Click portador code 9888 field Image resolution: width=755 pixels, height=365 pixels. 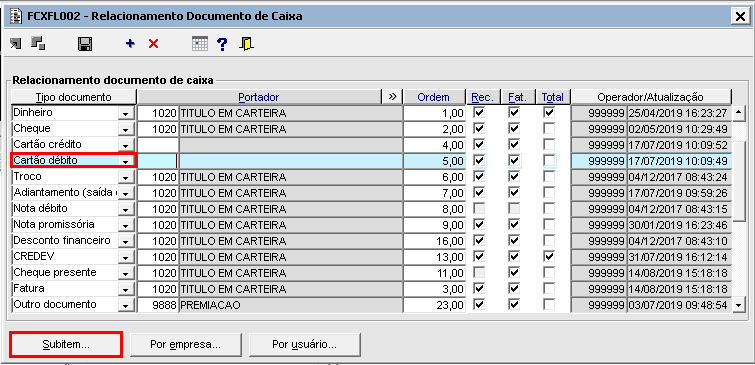158,305
